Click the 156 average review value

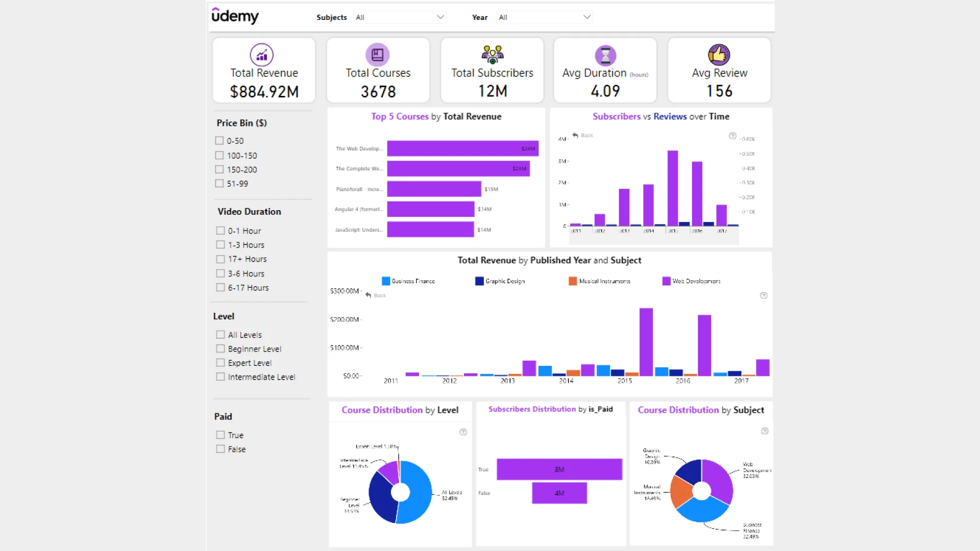click(x=720, y=91)
